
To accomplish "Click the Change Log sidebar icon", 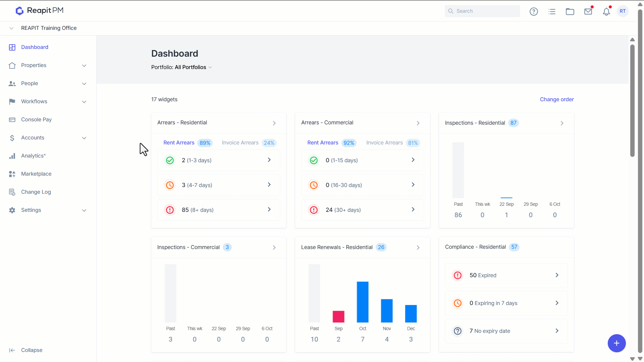I will (x=12, y=192).
